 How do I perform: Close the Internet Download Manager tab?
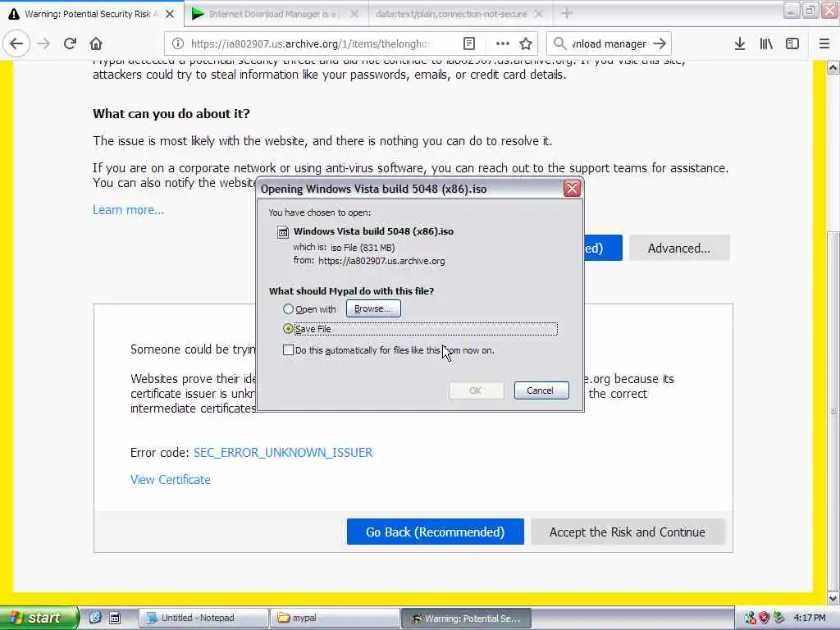(354, 14)
